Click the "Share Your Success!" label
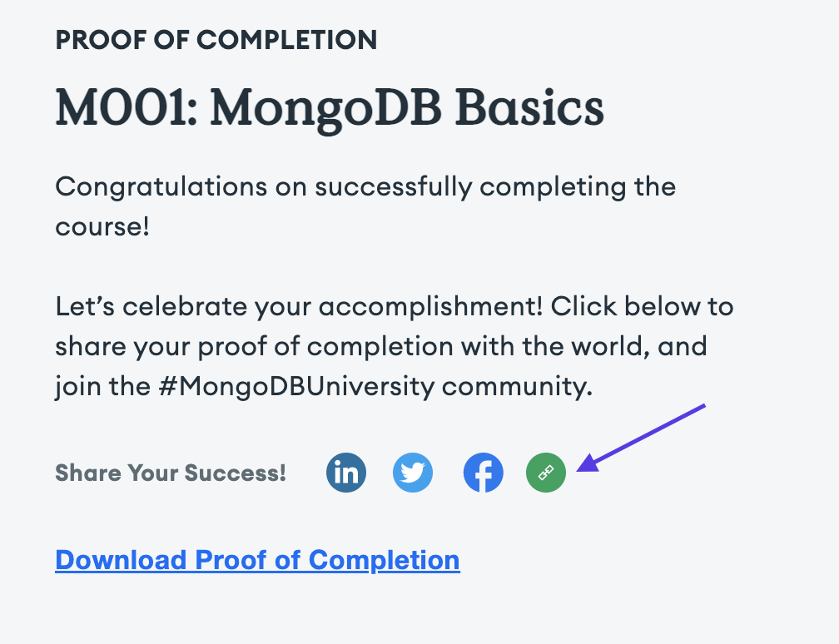This screenshot has height=644, width=839. point(171,473)
